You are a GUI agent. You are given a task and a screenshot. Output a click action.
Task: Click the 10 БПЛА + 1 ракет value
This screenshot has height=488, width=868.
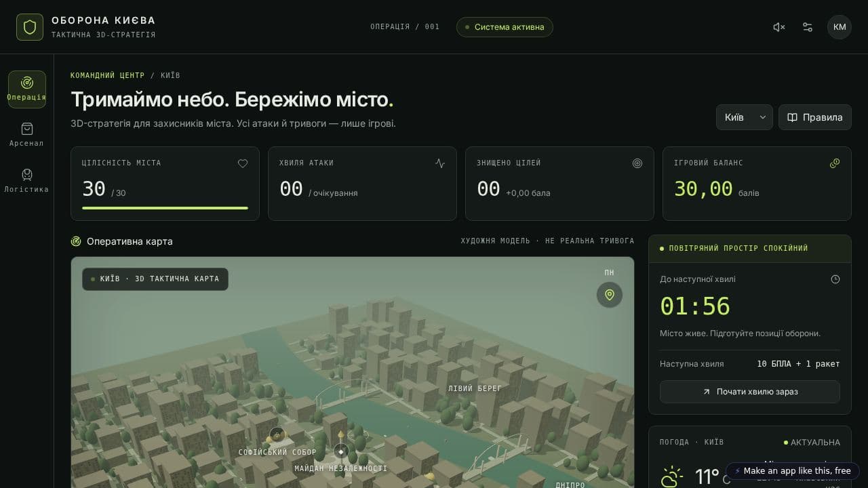pyautogui.click(x=798, y=364)
